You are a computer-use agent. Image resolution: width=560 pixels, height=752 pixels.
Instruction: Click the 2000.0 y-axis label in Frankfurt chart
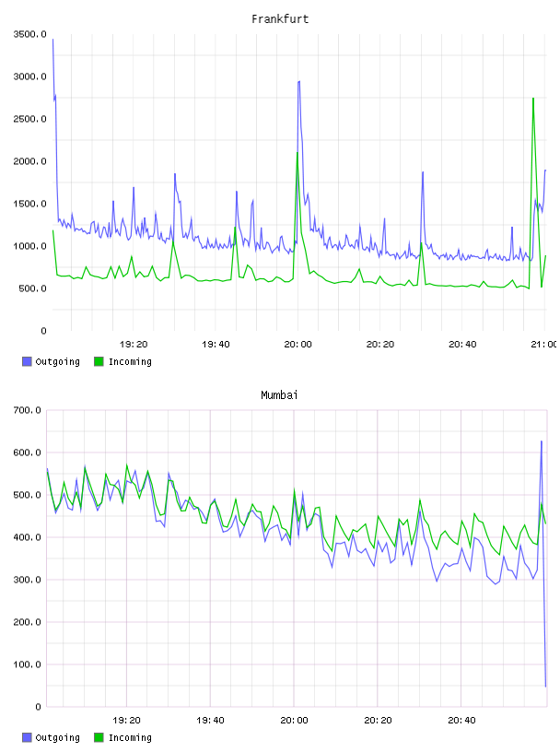[x=30, y=161]
